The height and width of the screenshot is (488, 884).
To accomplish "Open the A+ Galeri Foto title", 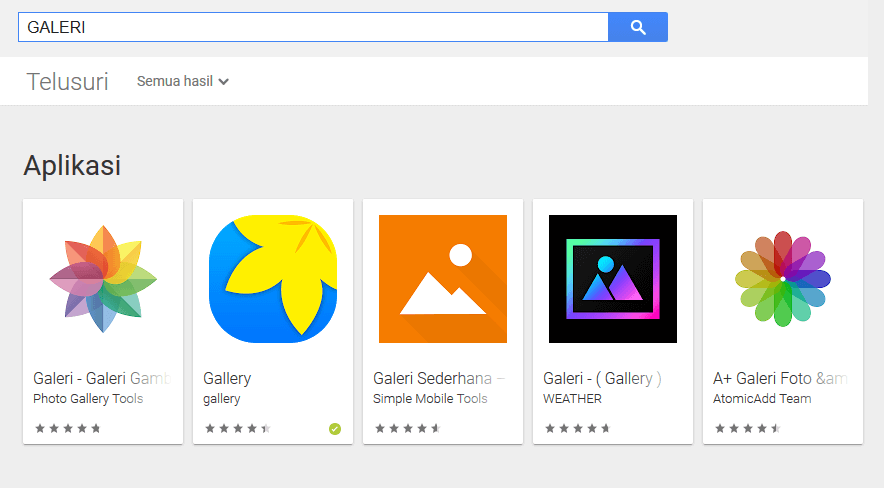I will coord(780,378).
